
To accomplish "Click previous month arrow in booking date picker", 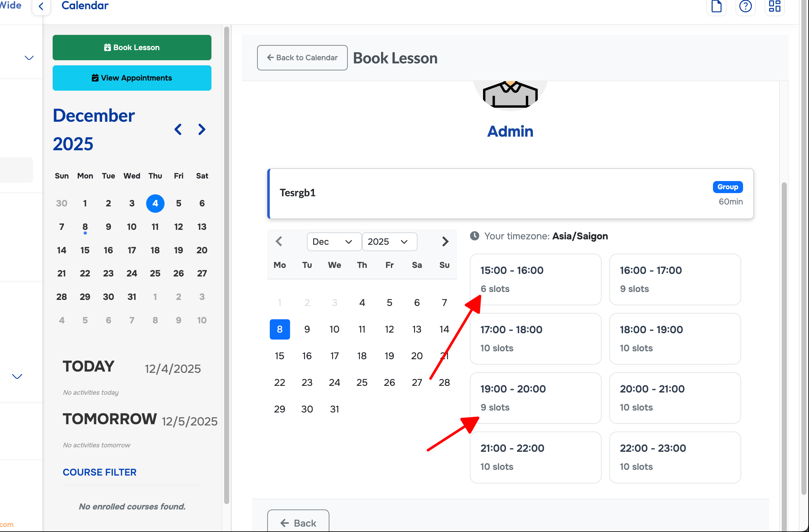I will pos(279,242).
